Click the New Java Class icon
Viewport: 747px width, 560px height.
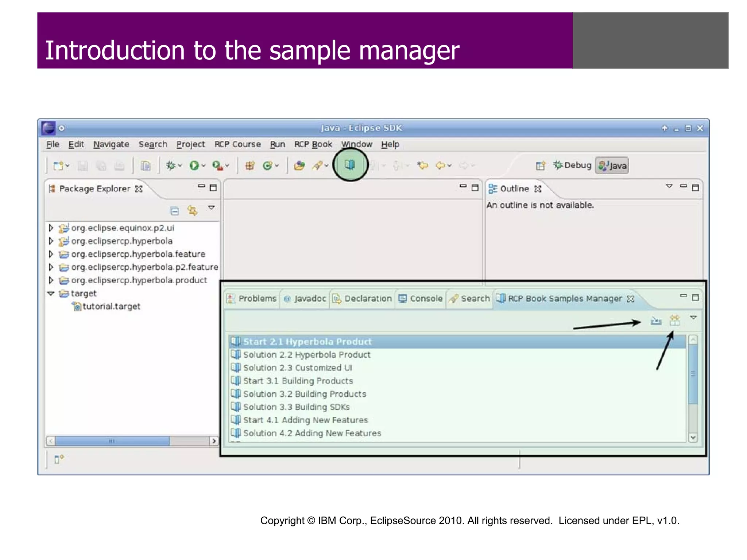[x=267, y=166]
